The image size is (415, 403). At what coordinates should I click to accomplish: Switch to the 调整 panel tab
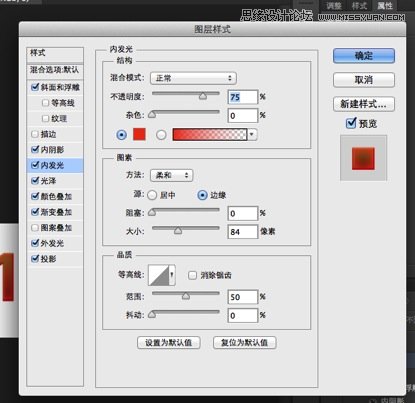point(333,6)
